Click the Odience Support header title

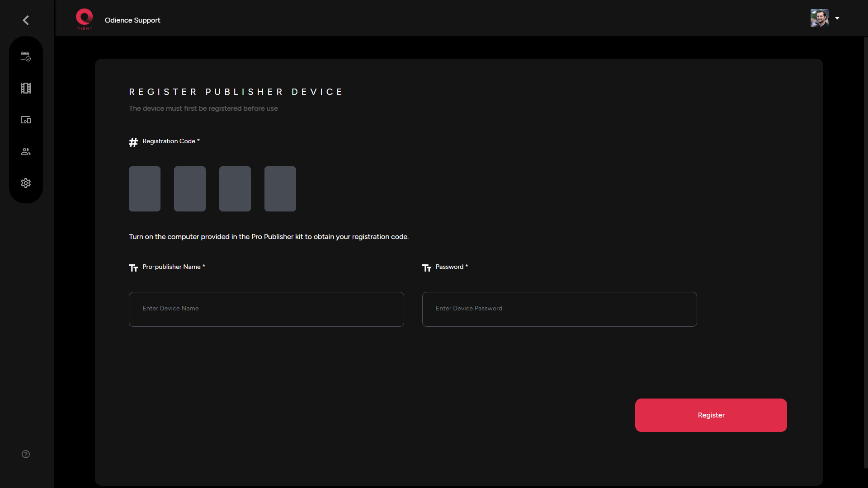(132, 20)
